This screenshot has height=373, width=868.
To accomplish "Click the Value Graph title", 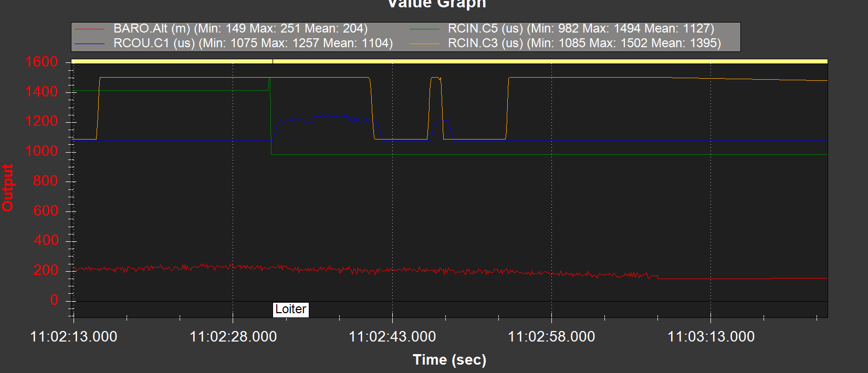I will [437, 4].
